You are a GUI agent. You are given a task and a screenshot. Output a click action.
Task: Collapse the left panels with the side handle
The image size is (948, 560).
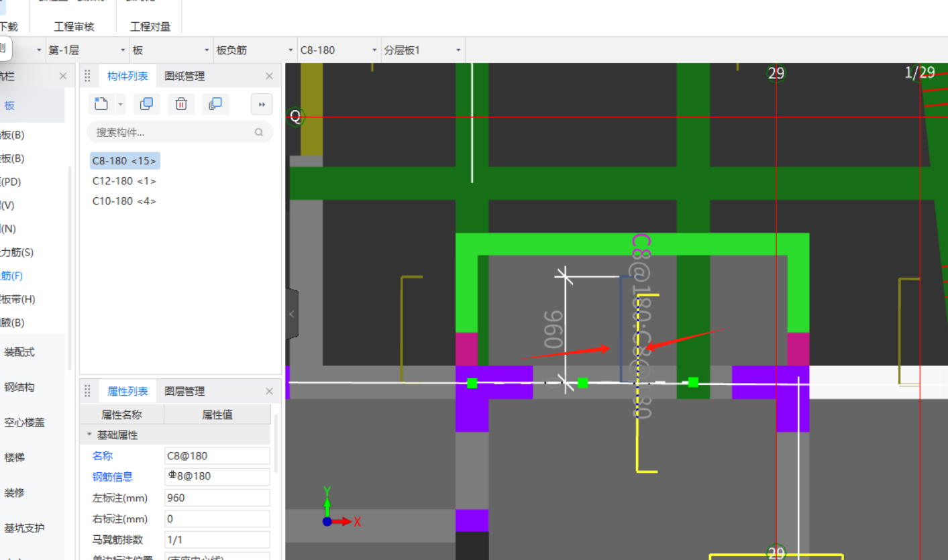[291, 314]
